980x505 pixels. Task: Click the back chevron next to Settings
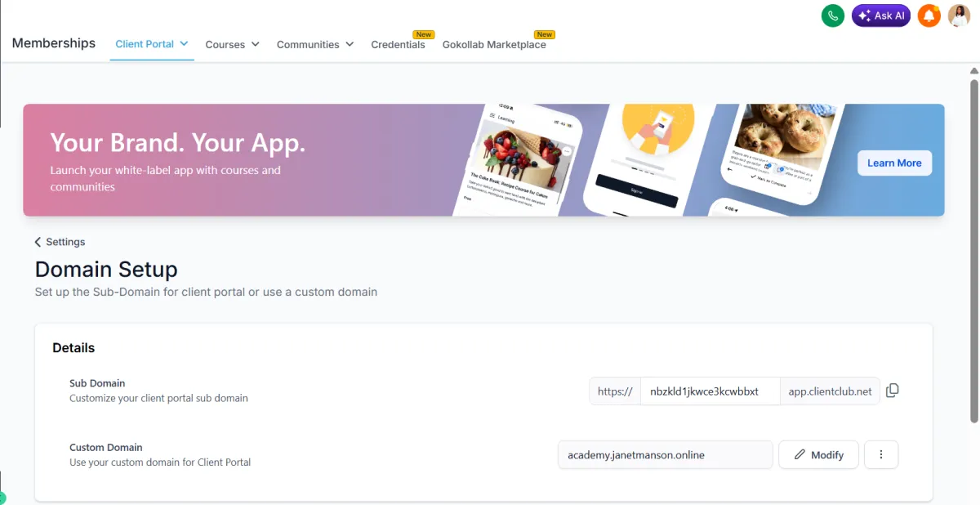pos(38,242)
